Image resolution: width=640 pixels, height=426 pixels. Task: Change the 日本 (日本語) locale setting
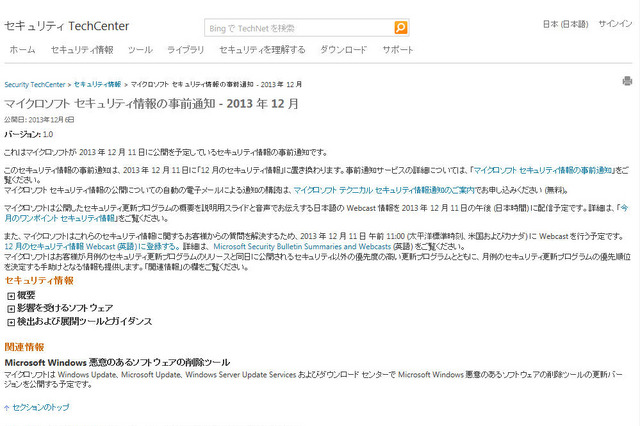(x=565, y=24)
